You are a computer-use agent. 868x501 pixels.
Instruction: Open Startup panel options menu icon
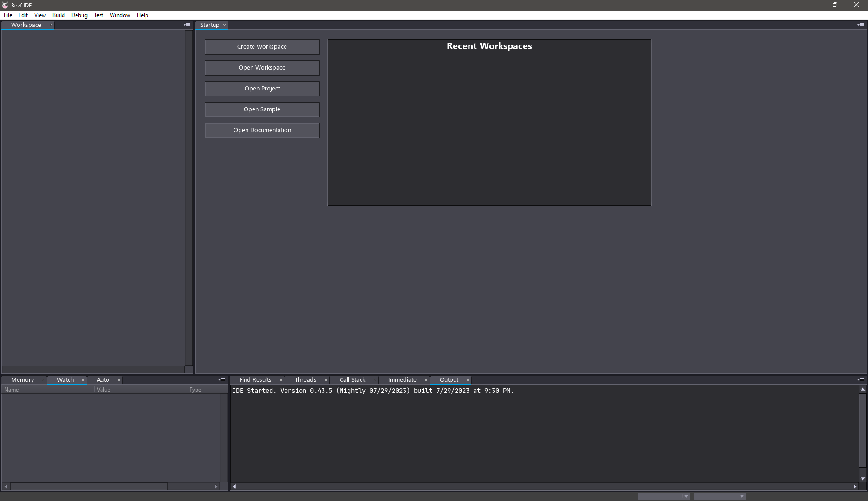[x=861, y=25]
